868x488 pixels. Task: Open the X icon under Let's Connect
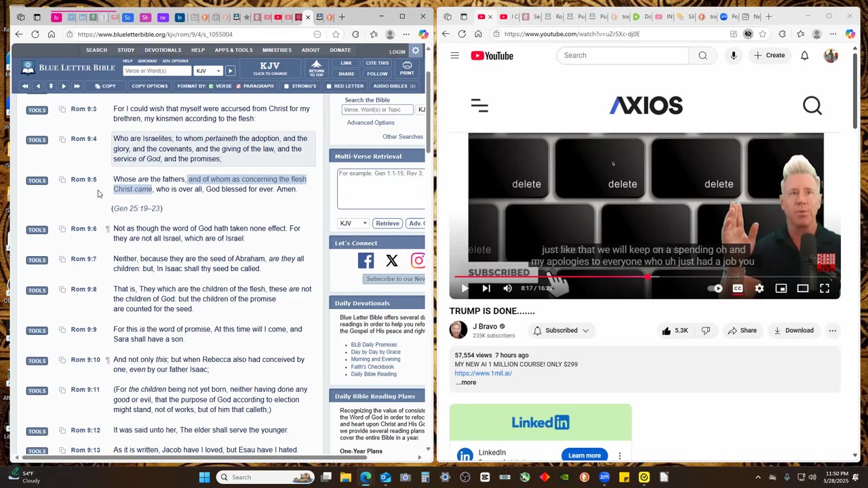(392, 260)
